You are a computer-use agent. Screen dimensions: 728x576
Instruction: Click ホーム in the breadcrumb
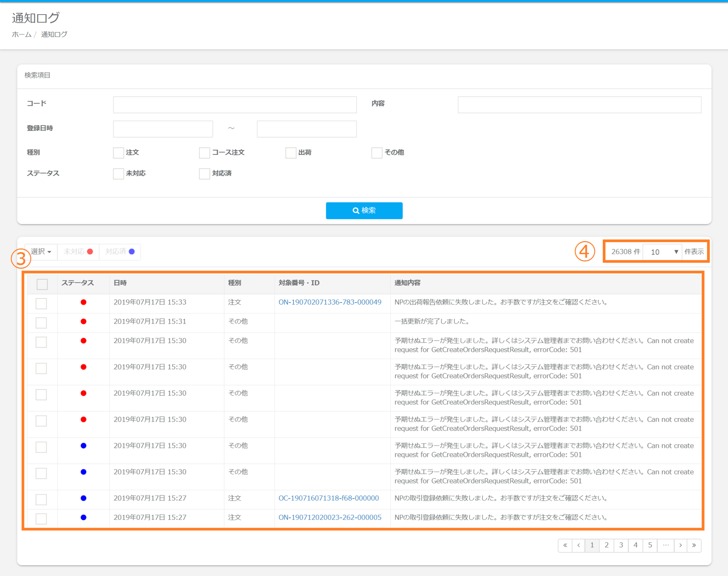pyautogui.click(x=21, y=34)
